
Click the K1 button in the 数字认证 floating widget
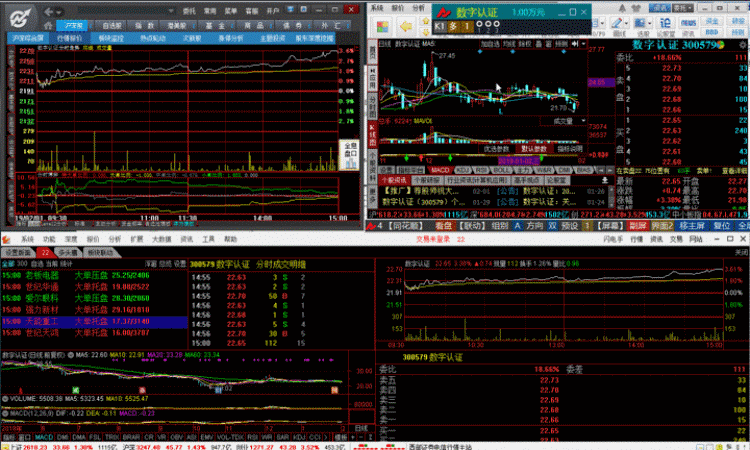[440, 27]
